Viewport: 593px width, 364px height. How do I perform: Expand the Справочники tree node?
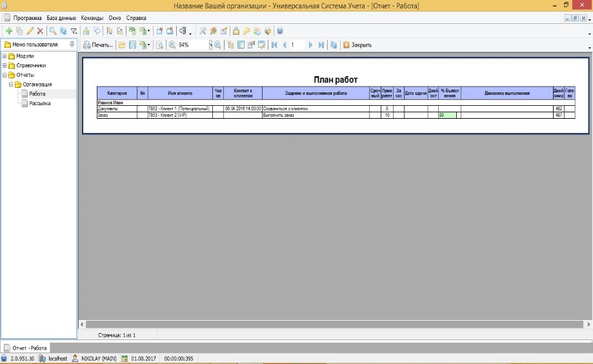pos(5,65)
